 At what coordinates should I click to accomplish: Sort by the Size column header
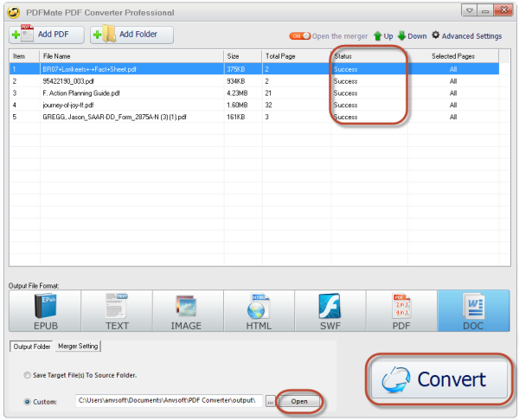pyautogui.click(x=243, y=56)
